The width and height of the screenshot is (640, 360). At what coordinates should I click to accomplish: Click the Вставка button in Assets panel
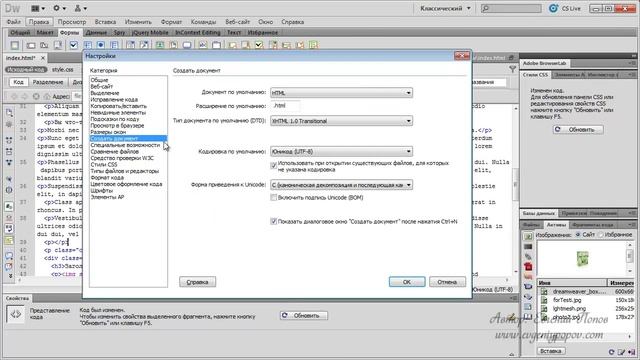coord(550,351)
